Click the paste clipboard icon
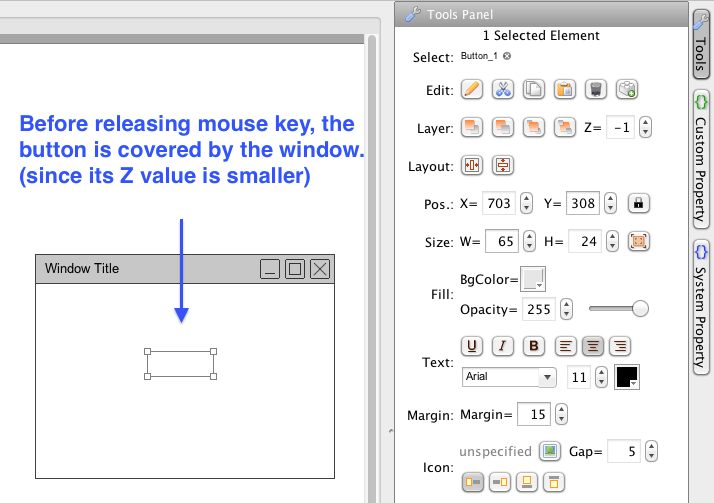Screen dimensions: 714x503 click(565, 89)
